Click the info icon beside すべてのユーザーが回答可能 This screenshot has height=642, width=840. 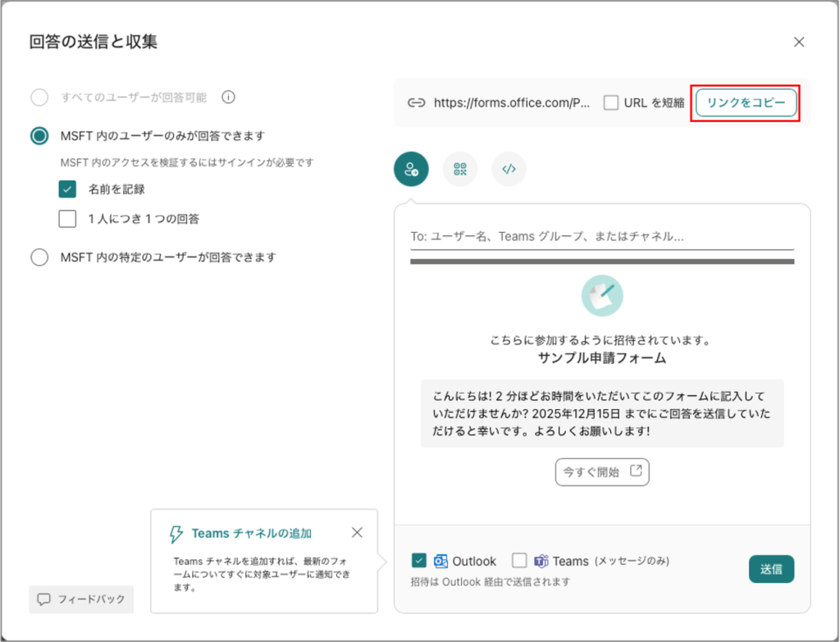click(229, 98)
